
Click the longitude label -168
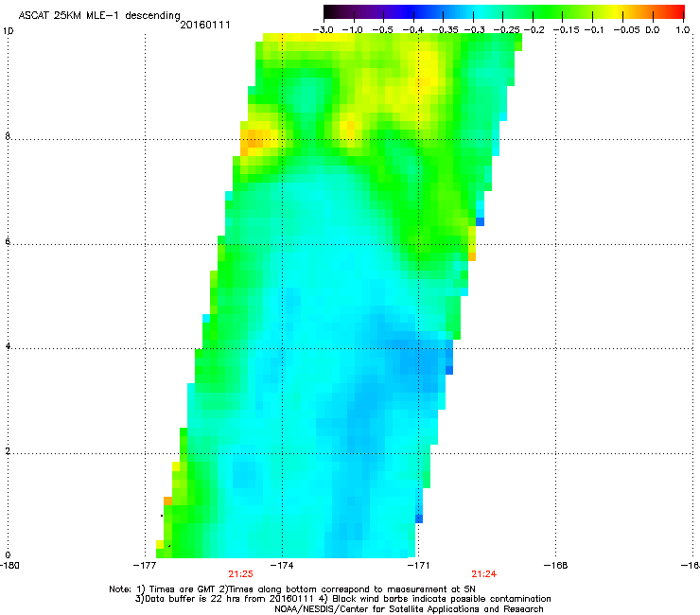coord(556,566)
